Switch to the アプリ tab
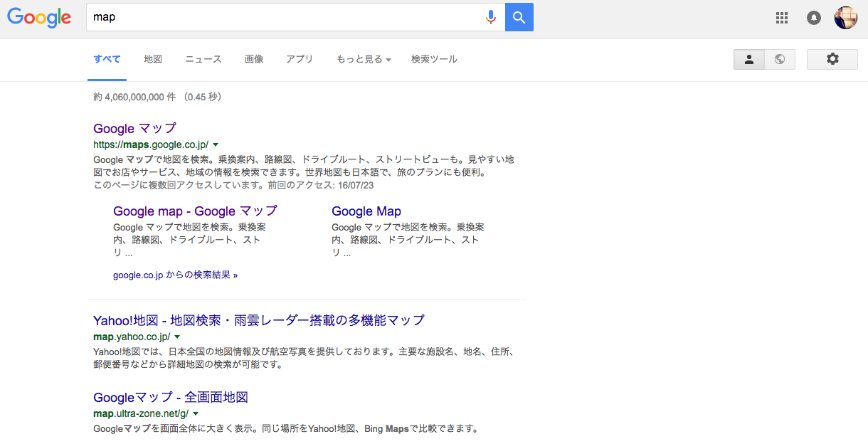Viewport: 868px width, 444px height. 300,59
